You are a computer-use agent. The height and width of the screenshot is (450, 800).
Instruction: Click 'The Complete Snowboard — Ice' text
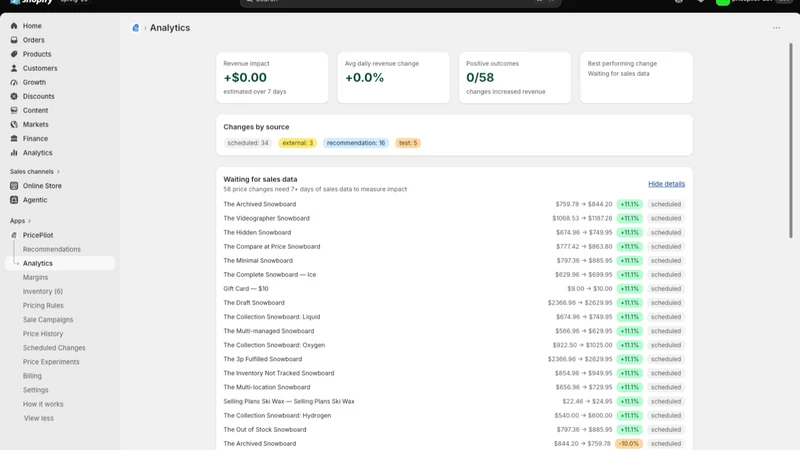tap(270, 274)
